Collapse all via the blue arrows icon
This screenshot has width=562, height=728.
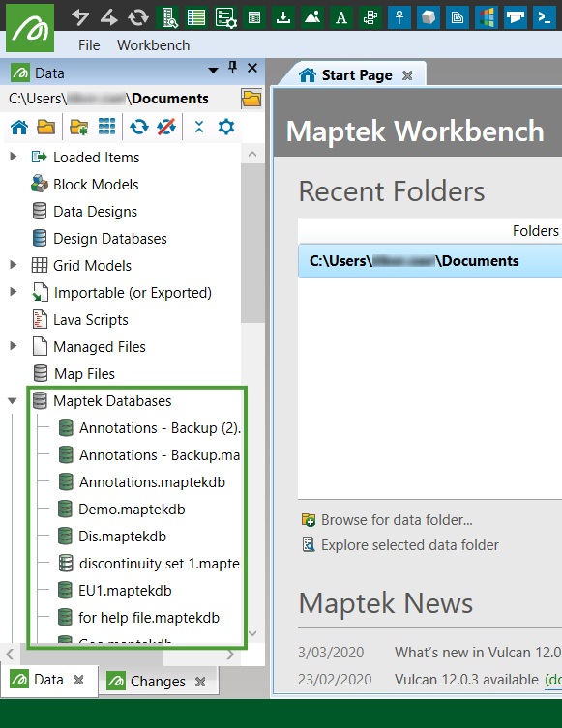point(199,127)
